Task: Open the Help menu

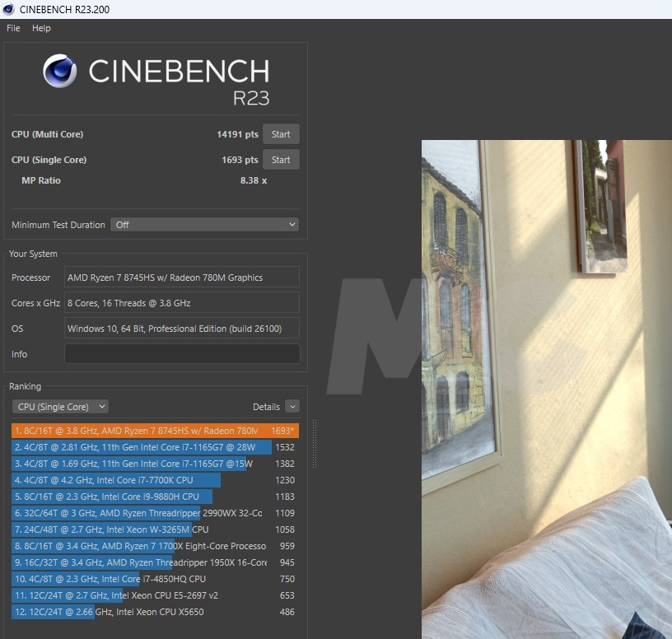Action: [x=41, y=28]
